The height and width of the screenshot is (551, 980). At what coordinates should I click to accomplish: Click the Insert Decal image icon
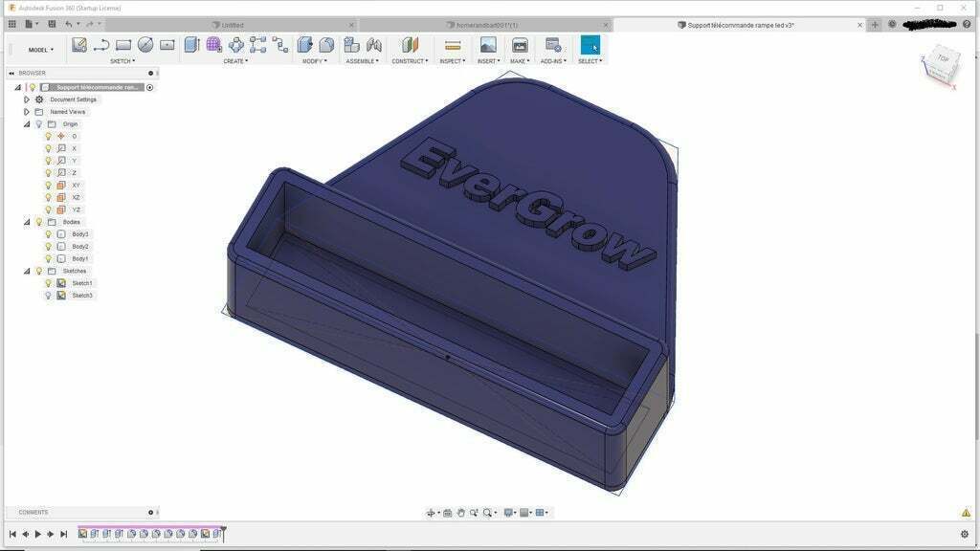[x=488, y=45]
